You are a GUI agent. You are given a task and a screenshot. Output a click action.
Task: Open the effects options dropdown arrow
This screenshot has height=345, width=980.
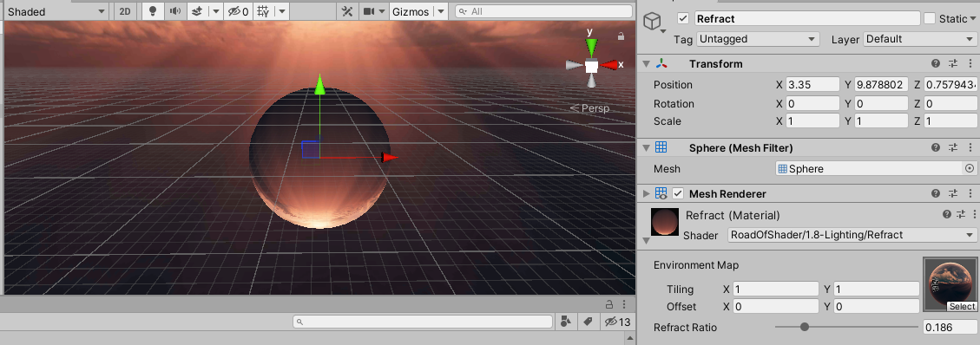click(x=216, y=11)
